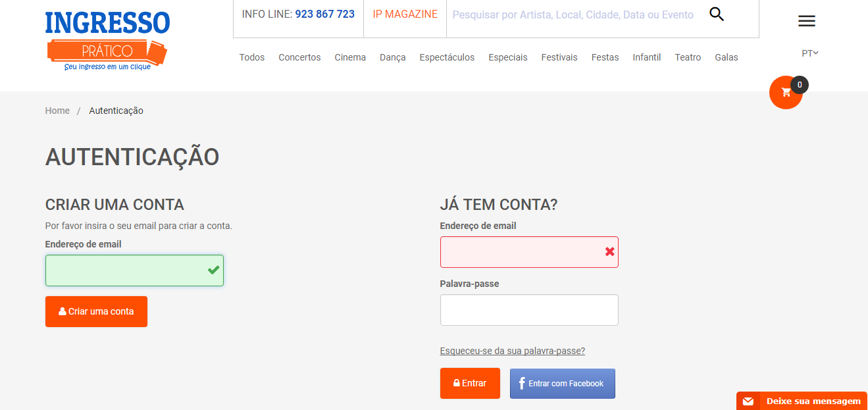
Task: Click the Criar uma conta button
Action: tap(96, 311)
